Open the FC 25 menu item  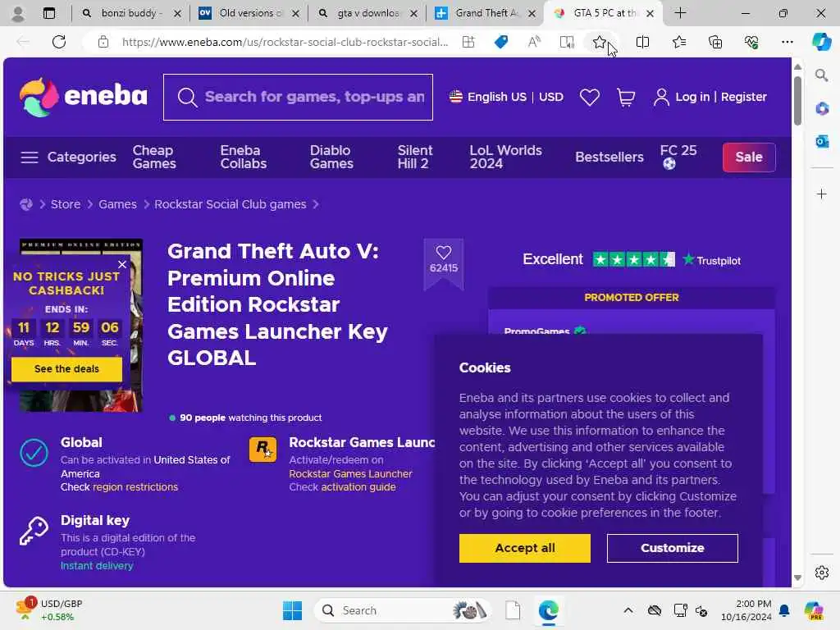tap(678, 157)
